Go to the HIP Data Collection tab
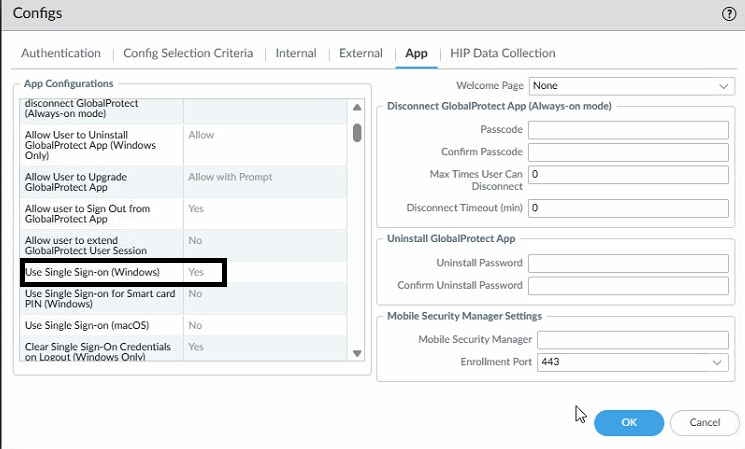This screenshot has width=745, height=449. coord(503,53)
